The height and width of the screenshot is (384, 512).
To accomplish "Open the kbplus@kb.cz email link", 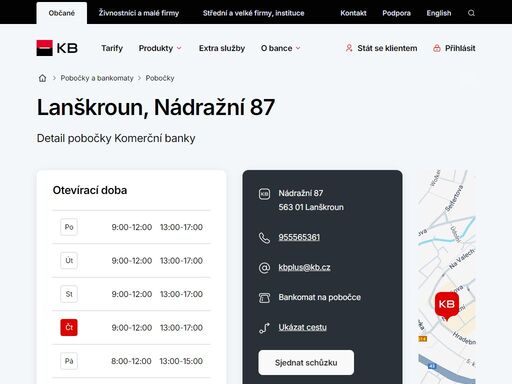I will pos(304,267).
